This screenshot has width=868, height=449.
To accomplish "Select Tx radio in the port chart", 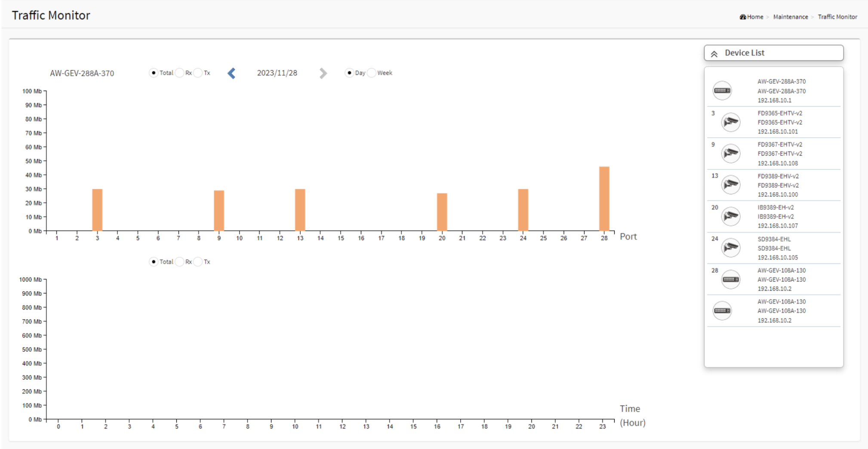I will (x=198, y=73).
